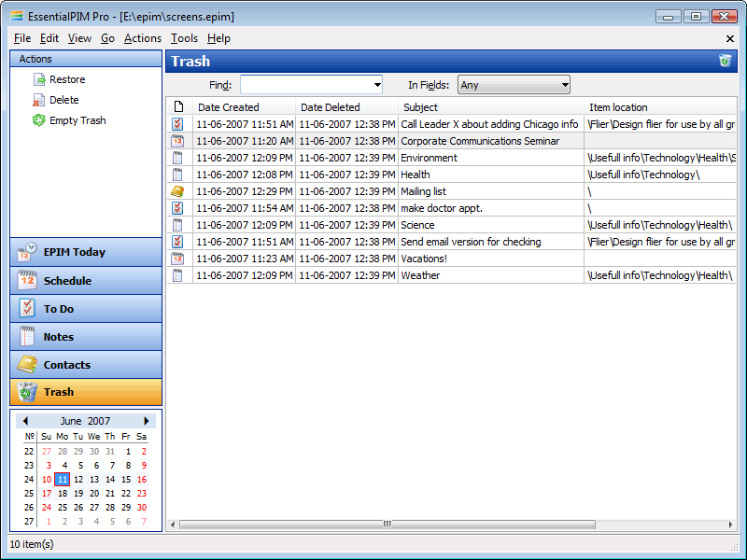Switch to EPIM Today module

pos(86,252)
